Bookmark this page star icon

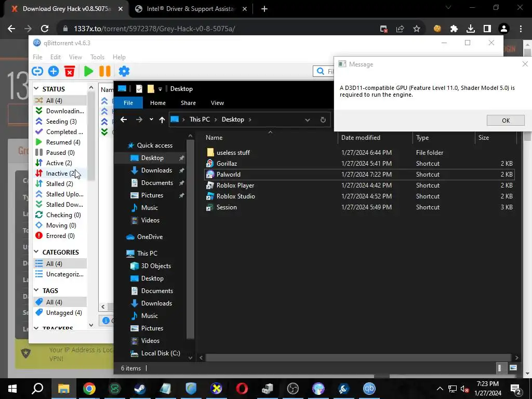[x=417, y=29]
